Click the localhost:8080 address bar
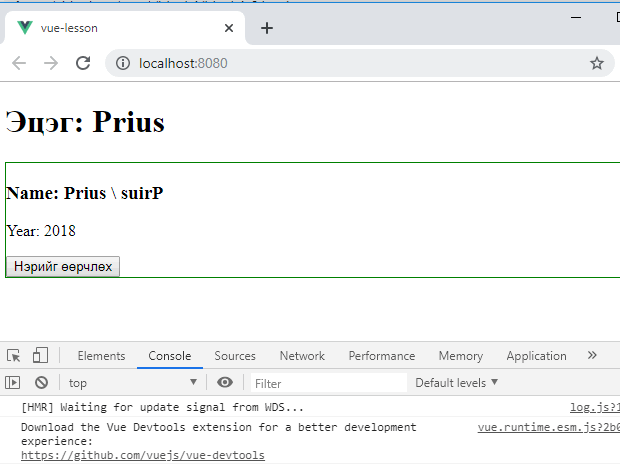Screen dimensions: 620x466 point(359,63)
